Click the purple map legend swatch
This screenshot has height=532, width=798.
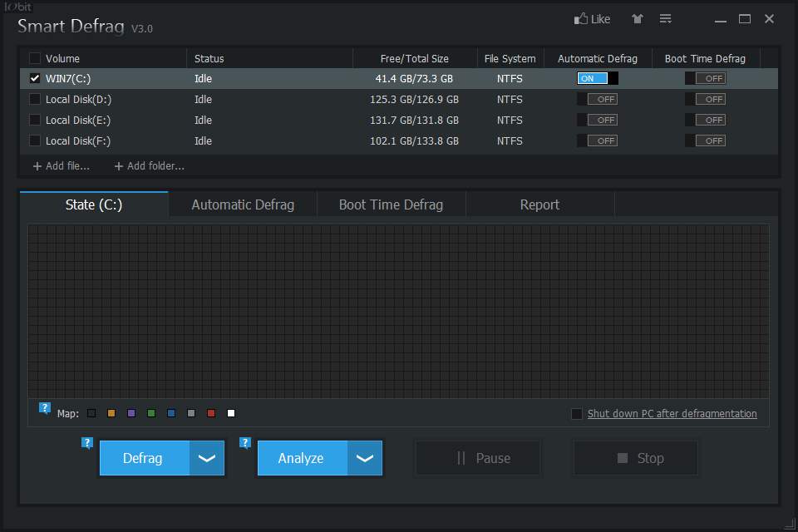coord(131,413)
